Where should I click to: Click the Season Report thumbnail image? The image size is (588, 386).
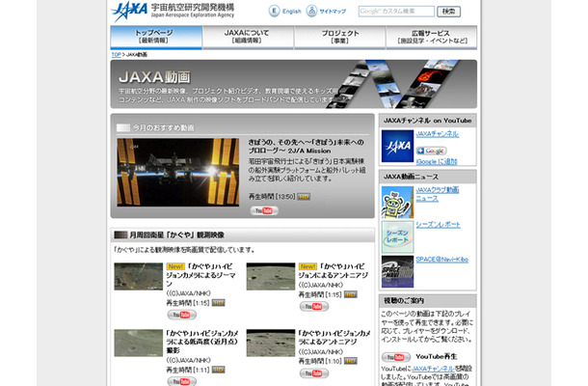[x=397, y=237]
